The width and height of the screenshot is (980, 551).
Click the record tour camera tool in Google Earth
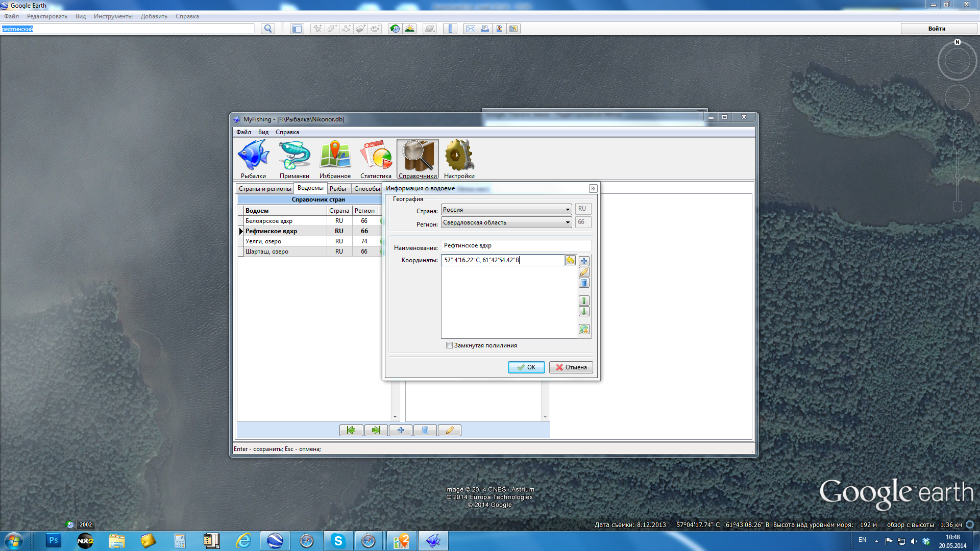[375, 29]
